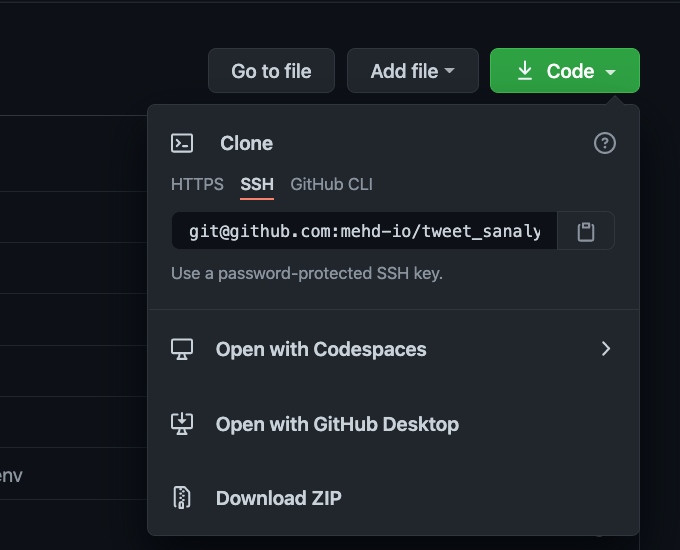Toggle the green Code dropdown button
This screenshot has height=550, width=680.
coord(565,71)
